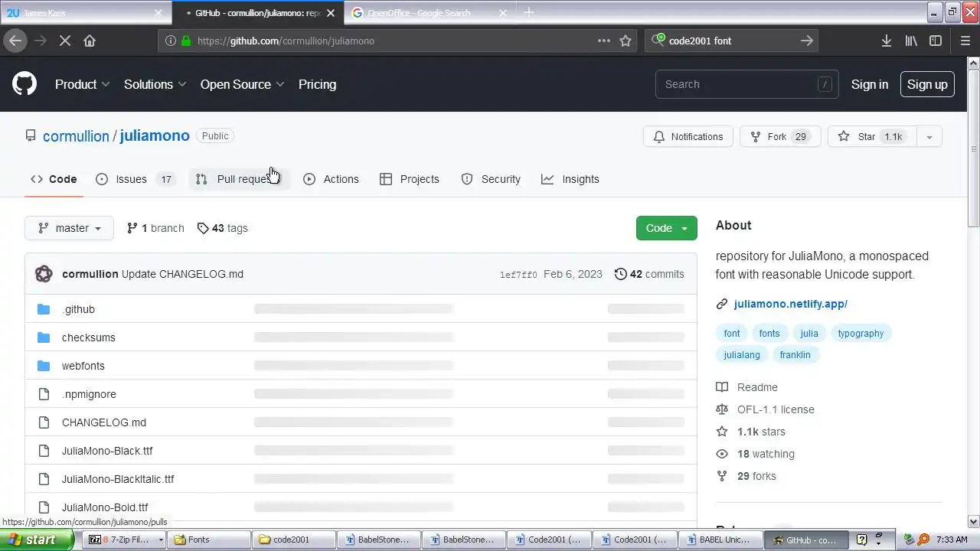The width and height of the screenshot is (980, 551).
Task: Click the cormullion avatar icon
Action: tap(44, 274)
